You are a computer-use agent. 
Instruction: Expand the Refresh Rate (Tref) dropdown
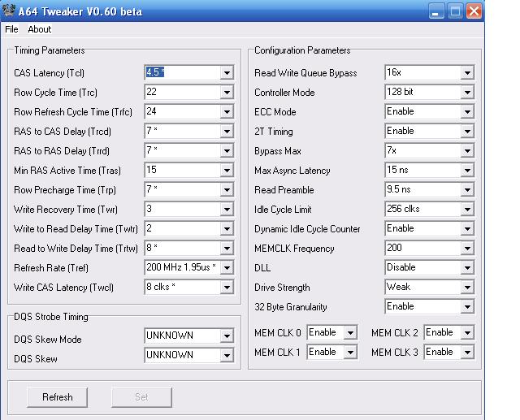pos(227,268)
